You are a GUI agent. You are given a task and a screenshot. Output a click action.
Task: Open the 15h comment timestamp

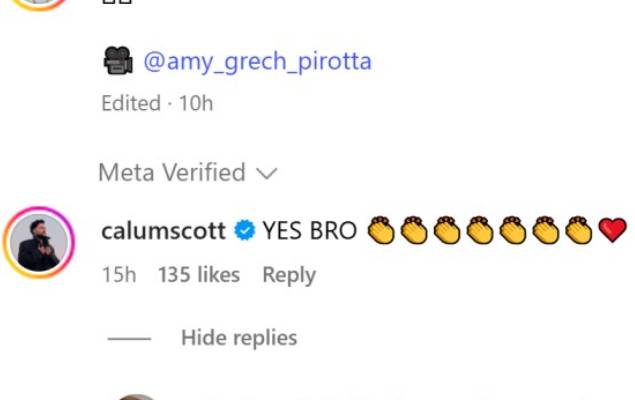(118, 275)
